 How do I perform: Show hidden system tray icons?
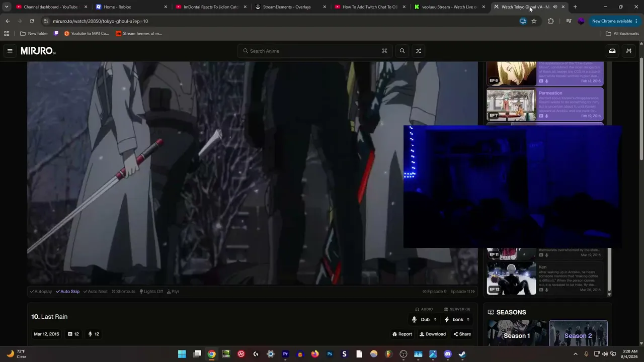(x=576, y=354)
